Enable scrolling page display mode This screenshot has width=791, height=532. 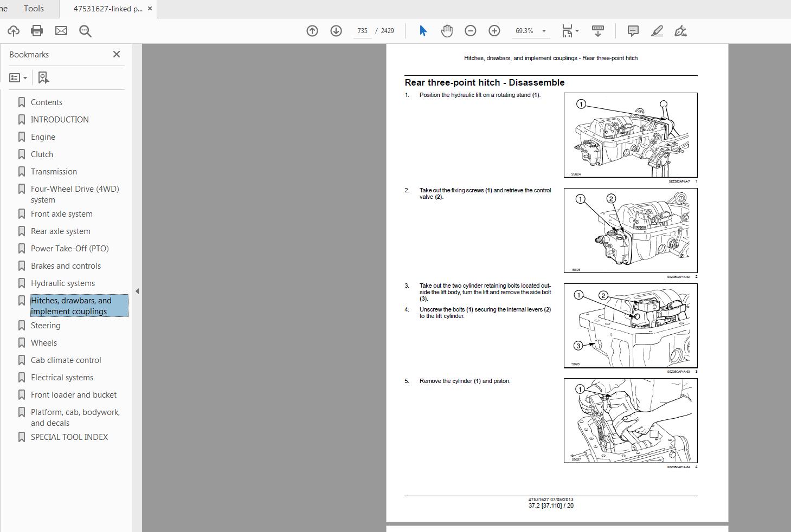coord(597,31)
